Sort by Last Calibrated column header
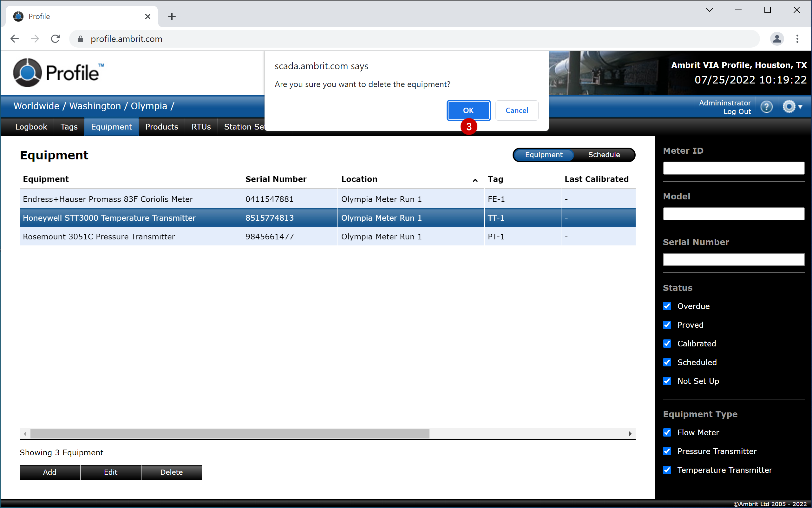 pyautogui.click(x=597, y=179)
